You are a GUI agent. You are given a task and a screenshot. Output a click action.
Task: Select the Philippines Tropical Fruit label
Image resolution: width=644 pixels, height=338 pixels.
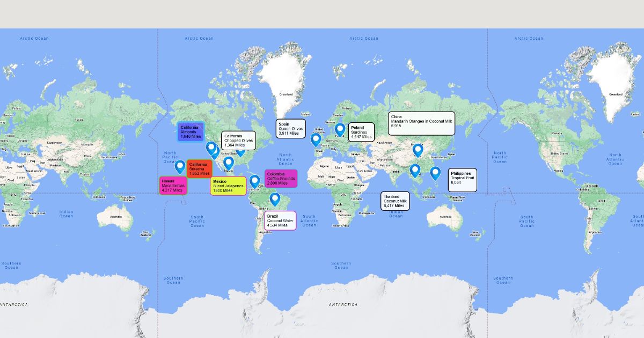coord(463,180)
